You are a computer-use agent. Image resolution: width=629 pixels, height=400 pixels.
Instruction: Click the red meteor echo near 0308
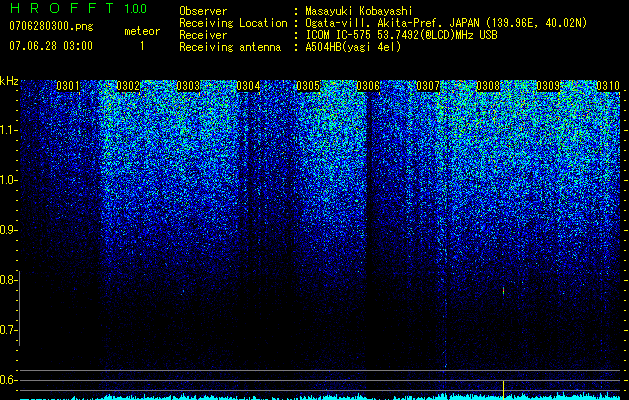(503, 291)
